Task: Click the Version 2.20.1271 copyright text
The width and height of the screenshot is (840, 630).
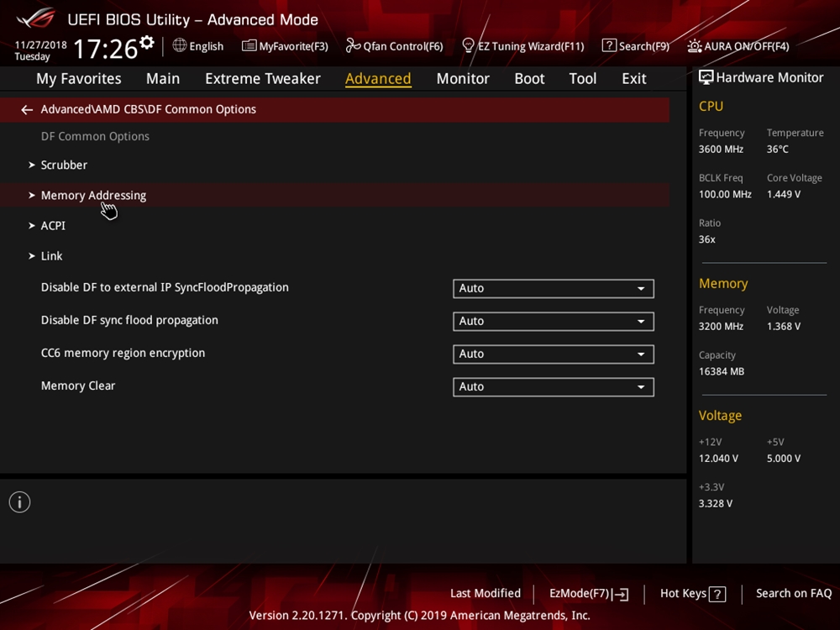Action: pyautogui.click(x=419, y=616)
